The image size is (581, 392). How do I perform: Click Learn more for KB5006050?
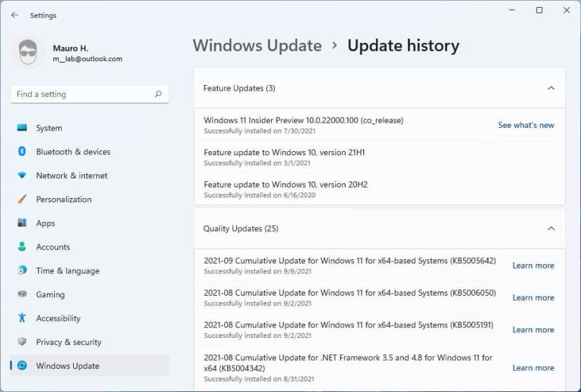coord(533,298)
